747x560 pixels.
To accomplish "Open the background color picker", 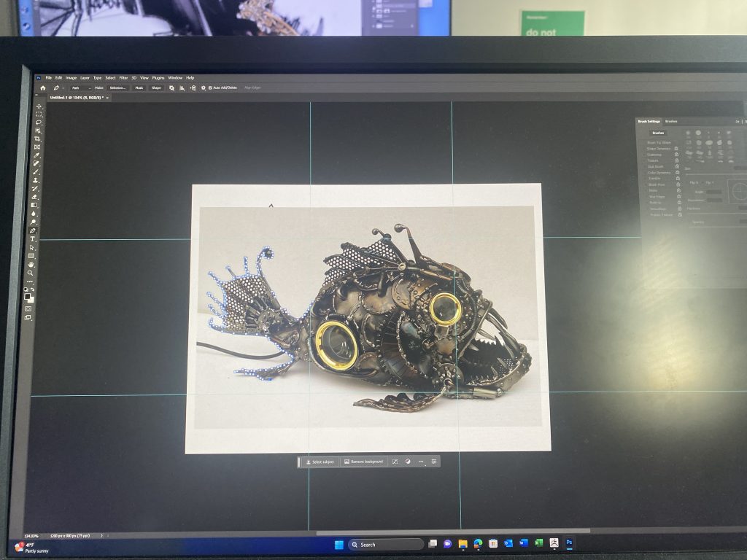I will point(31,300).
